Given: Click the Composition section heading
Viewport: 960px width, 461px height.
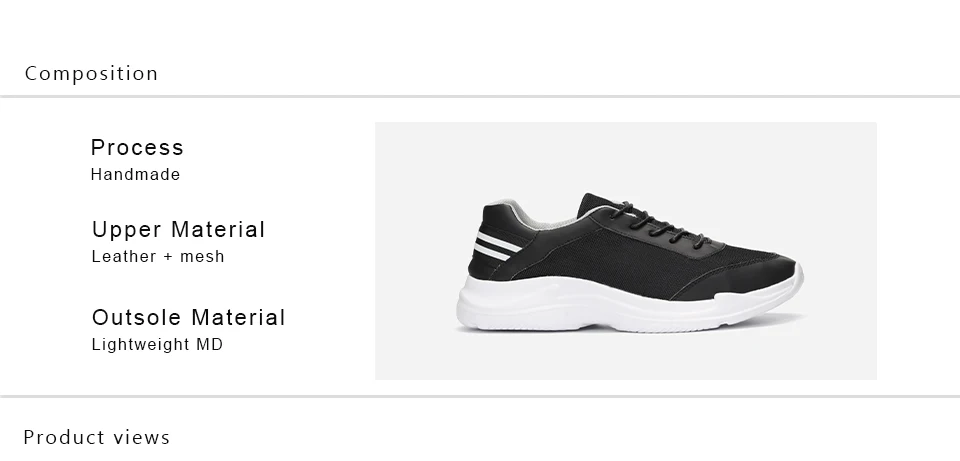Looking at the screenshot, I should (91, 73).
